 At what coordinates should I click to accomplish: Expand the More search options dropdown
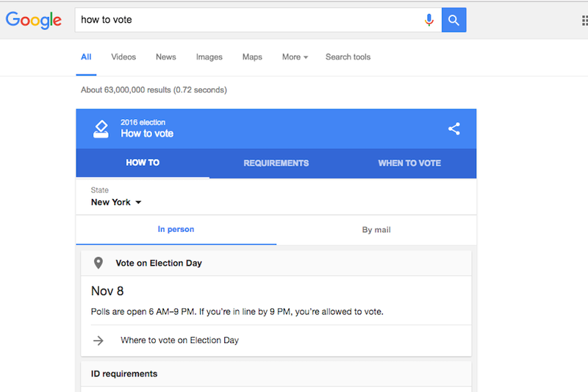pyautogui.click(x=295, y=57)
